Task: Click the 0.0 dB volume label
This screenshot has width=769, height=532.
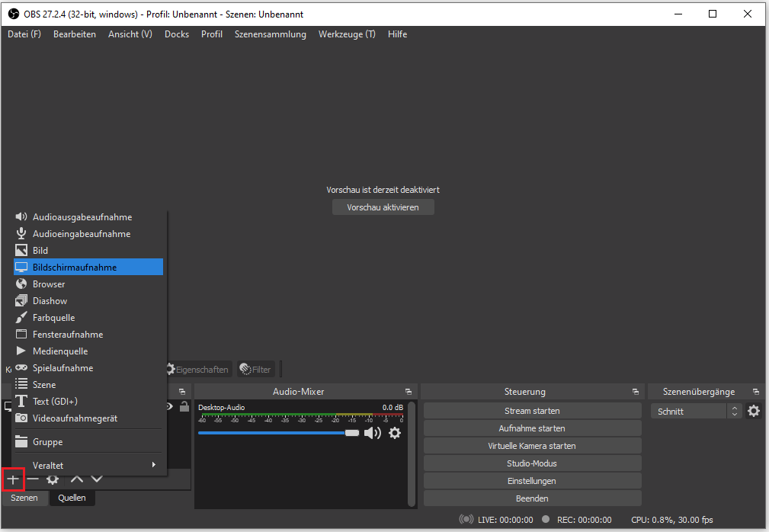Action: pyautogui.click(x=393, y=407)
